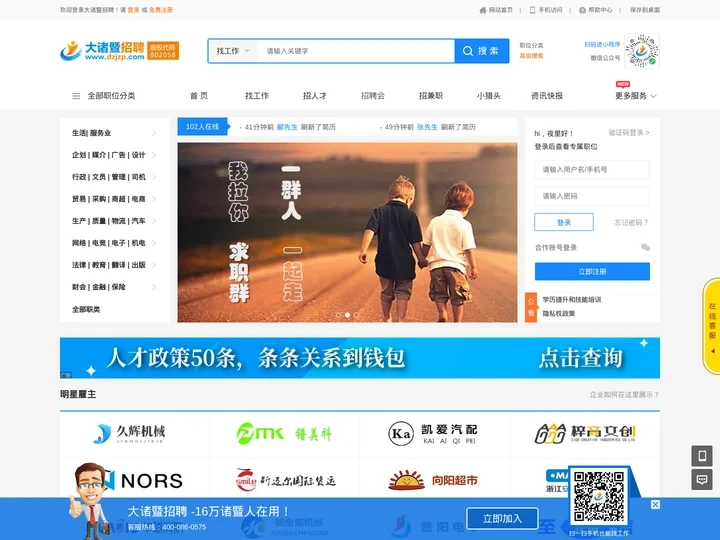Image resolution: width=720 pixels, height=540 pixels.
Task: Click 张先生 resume refresh link
Action: [427, 127]
